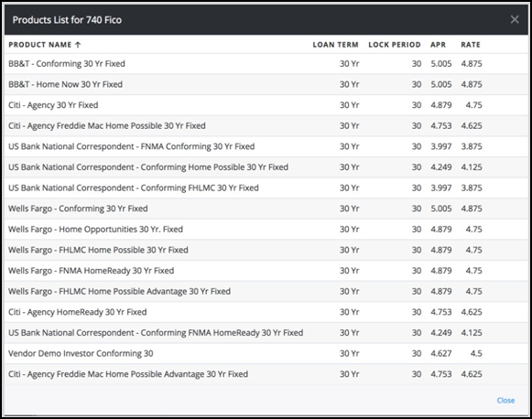Select BB&T - Home Now 30 Yr Fixed
This screenshot has width=532, height=419.
(x=266, y=84)
